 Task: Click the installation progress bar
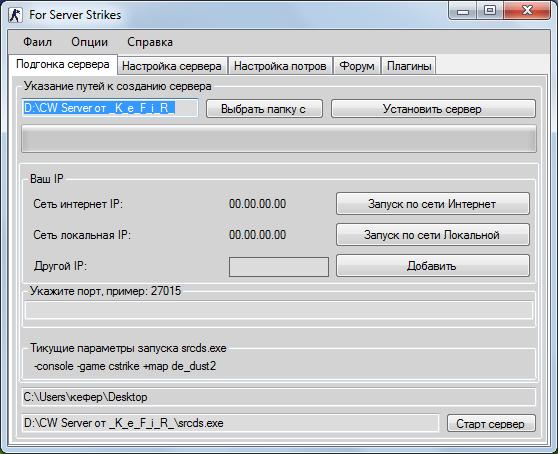pyautogui.click(x=279, y=139)
